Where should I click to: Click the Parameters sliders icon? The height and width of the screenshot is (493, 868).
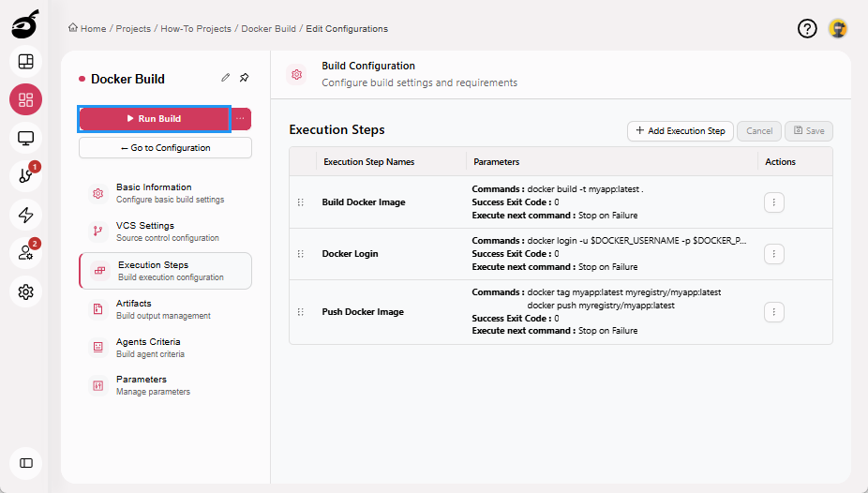(x=98, y=385)
